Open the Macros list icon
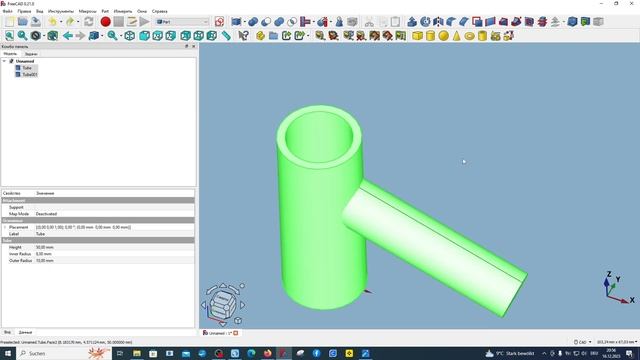The width and height of the screenshot is (640, 360). tap(131, 22)
